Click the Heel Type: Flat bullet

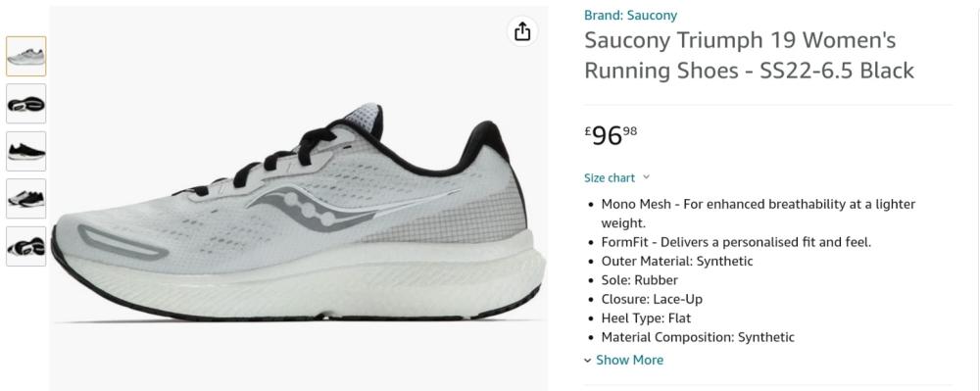click(646, 318)
